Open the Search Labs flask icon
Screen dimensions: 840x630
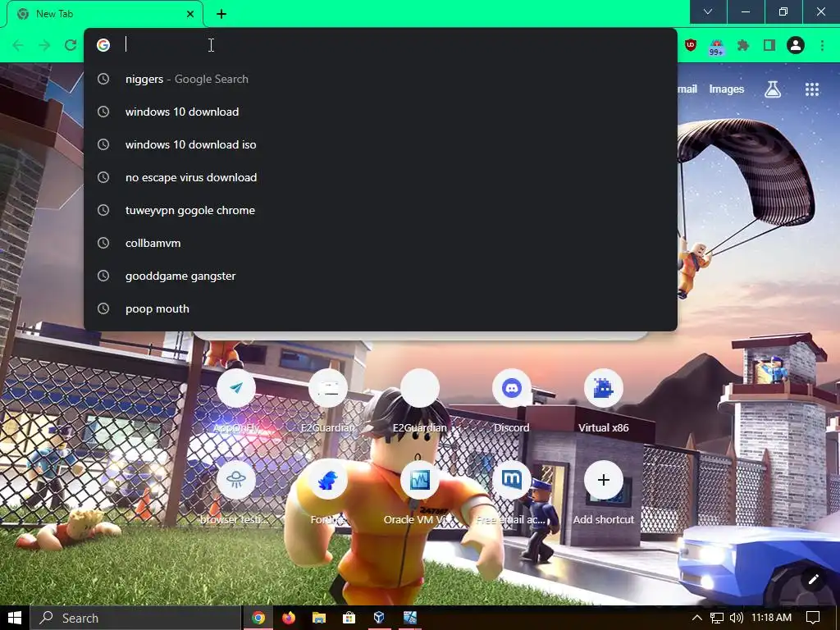pyautogui.click(x=773, y=89)
